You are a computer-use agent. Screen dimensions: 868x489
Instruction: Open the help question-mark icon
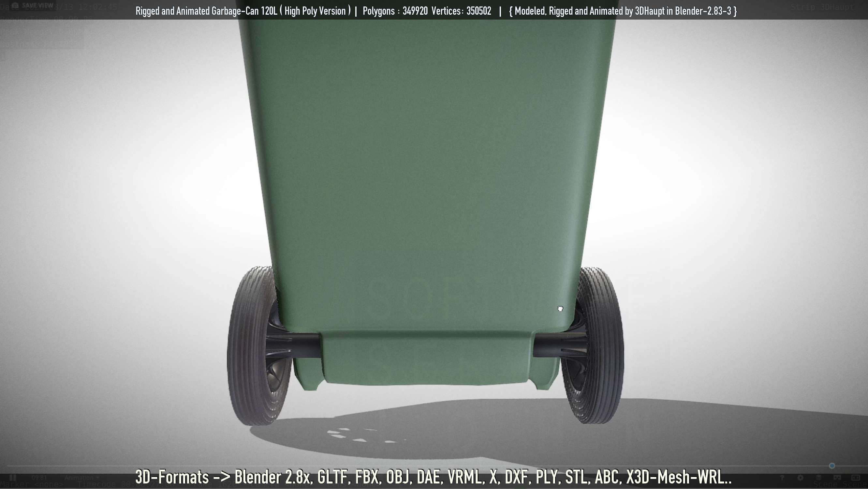coord(782,478)
